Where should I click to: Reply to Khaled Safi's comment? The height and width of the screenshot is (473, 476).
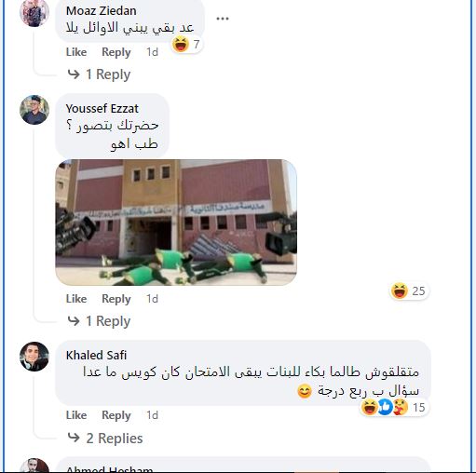coord(116,415)
